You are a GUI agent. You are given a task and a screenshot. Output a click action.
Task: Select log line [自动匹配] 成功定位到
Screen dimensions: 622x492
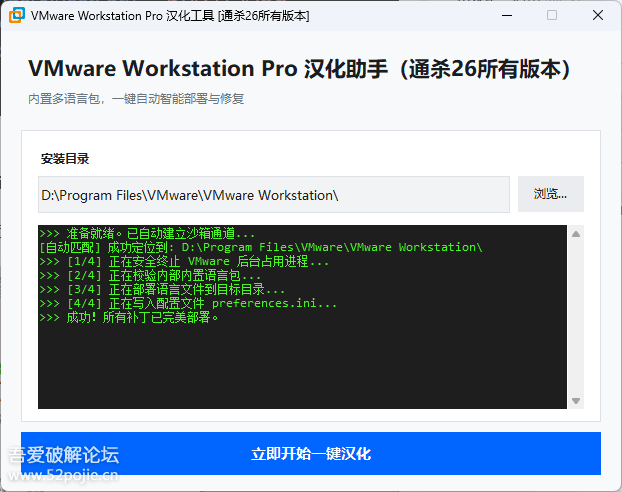click(261, 247)
